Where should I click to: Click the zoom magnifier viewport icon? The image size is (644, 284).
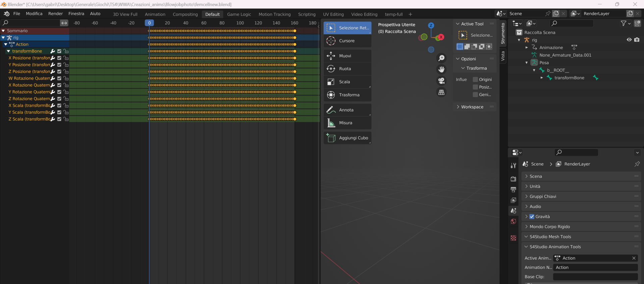pos(441,58)
